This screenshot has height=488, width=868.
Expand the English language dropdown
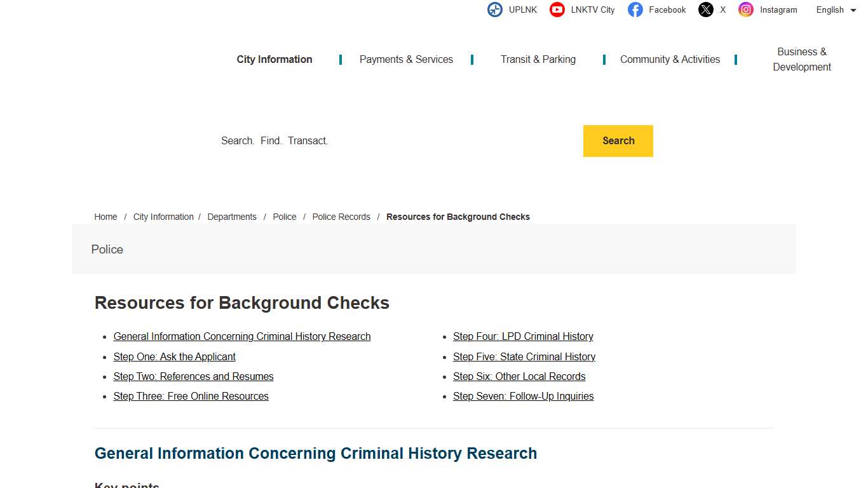(835, 10)
